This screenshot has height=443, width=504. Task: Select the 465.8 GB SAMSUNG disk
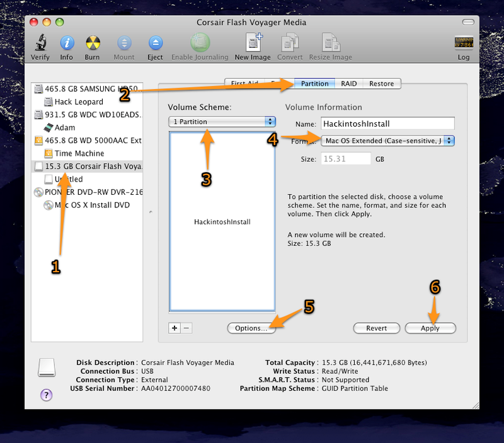click(x=87, y=89)
